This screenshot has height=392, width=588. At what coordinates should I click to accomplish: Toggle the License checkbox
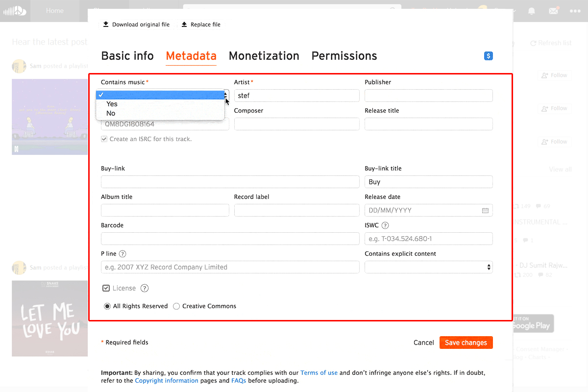point(106,288)
